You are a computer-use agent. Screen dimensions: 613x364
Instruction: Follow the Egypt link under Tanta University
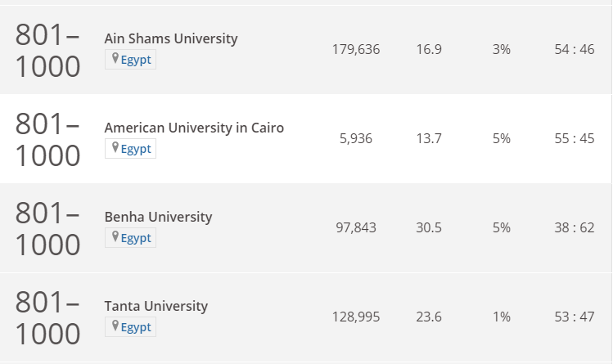point(136,327)
